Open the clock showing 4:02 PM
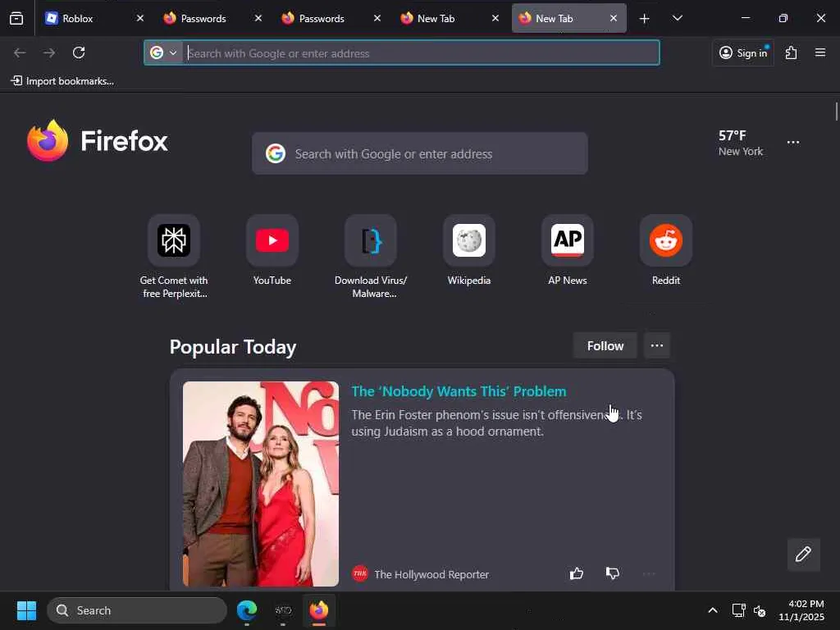This screenshot has height=630, width=840. tap(801, 610)
